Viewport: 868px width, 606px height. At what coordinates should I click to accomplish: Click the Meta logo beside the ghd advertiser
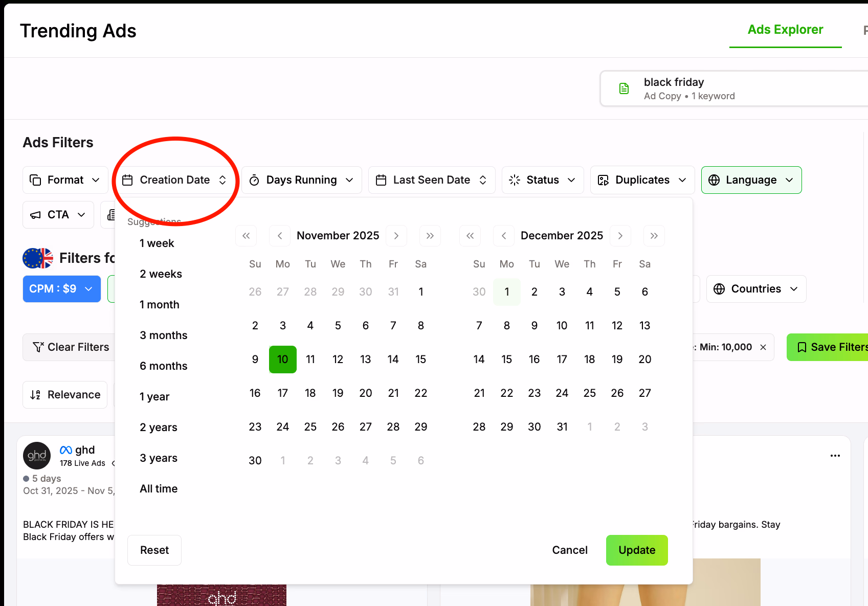point(65,450)
